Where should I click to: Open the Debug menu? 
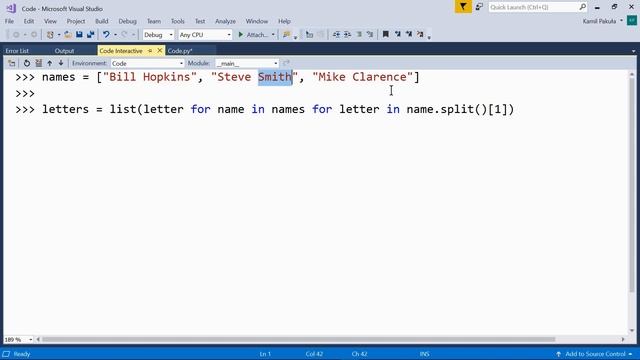click(127, 21)
